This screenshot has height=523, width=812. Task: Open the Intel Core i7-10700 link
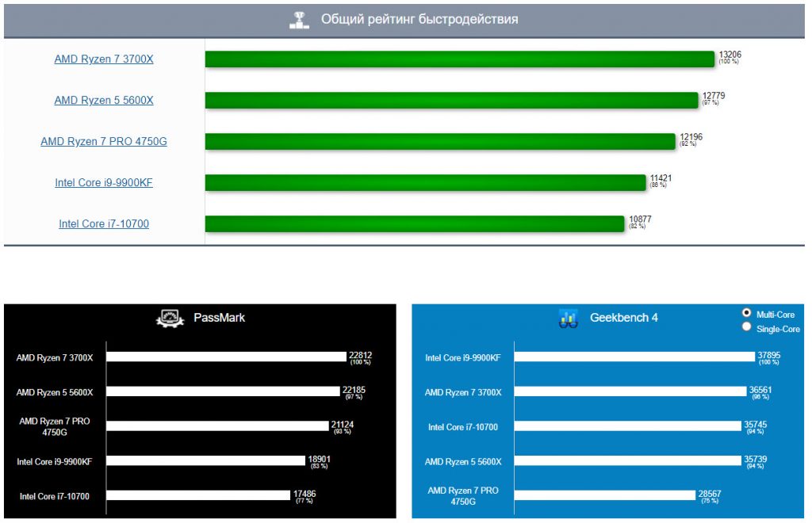pos(104,224)
